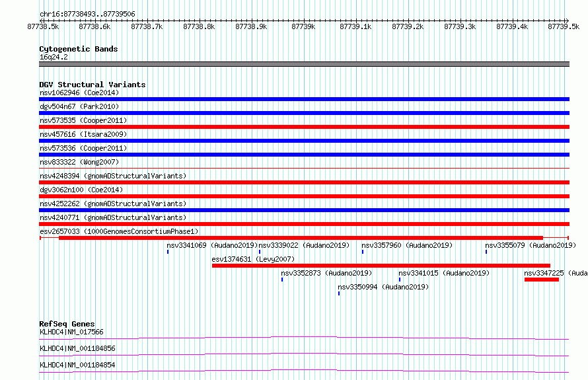Open nsv3341069 (Audano2019) label
588x380 pixels.
coord(212,245)
